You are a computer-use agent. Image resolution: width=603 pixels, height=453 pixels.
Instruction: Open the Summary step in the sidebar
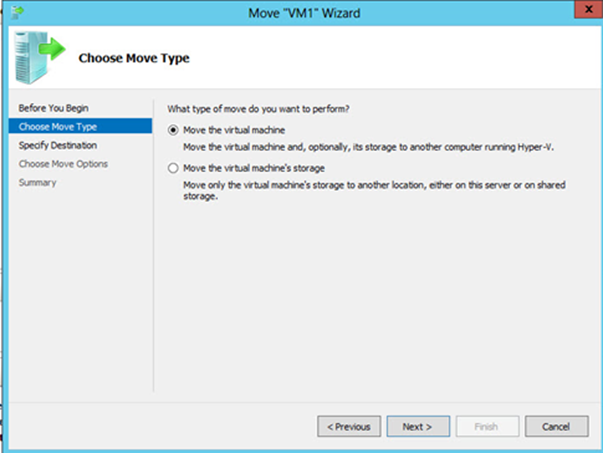pos(38,183)
